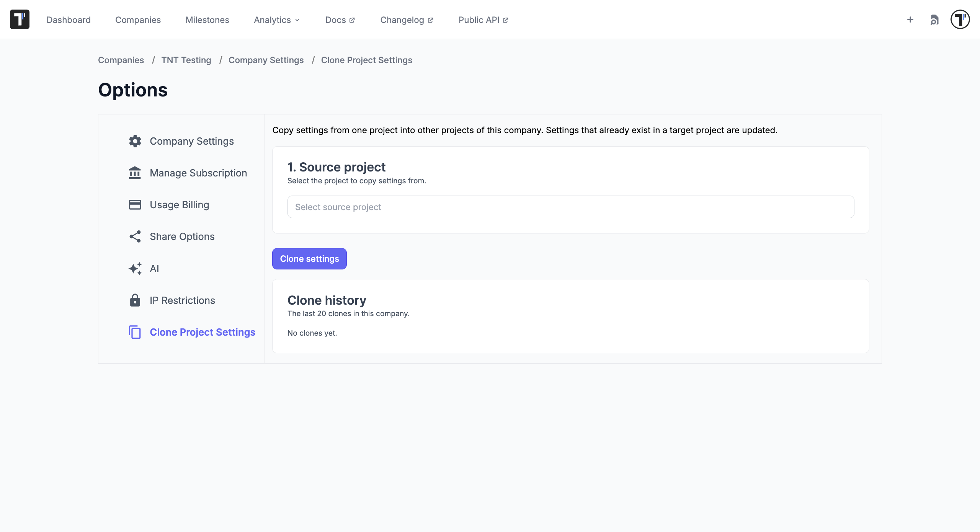Click the Docs external link icon
The width and height of the screenshot is (980, 532).
tap(352, 20)
